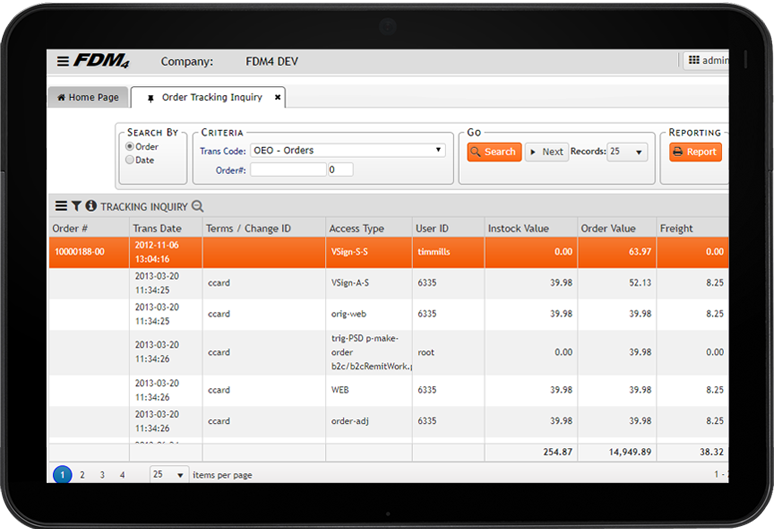This screenshot has width=774, height=529.
Task: Click the VSign-A-S access type cell
Action: click(x=369, y=283)
